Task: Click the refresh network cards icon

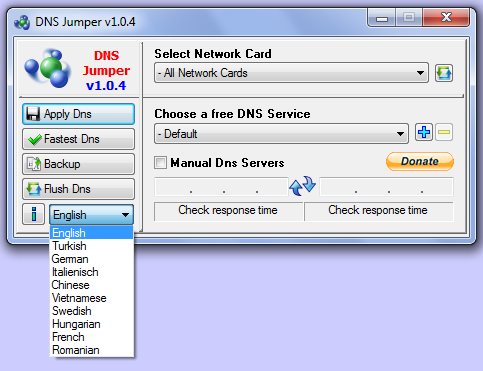Action: pos(444,73)
